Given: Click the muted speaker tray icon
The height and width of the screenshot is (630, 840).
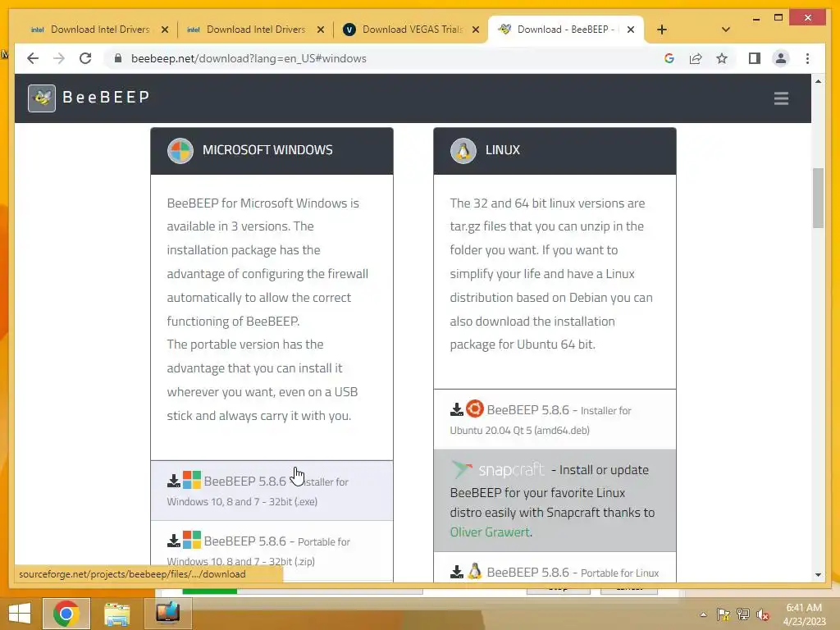Looking at the screenshot, I should (763, 614).
